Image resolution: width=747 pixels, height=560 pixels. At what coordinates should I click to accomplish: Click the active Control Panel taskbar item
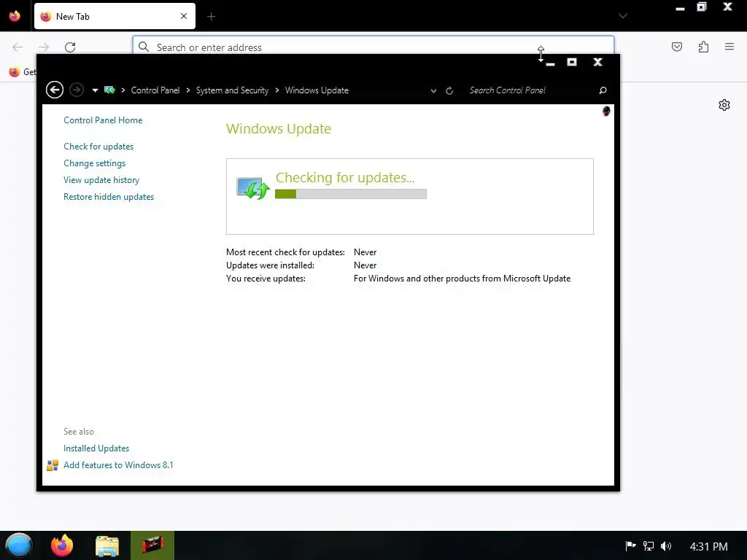(x=152, y=545)
